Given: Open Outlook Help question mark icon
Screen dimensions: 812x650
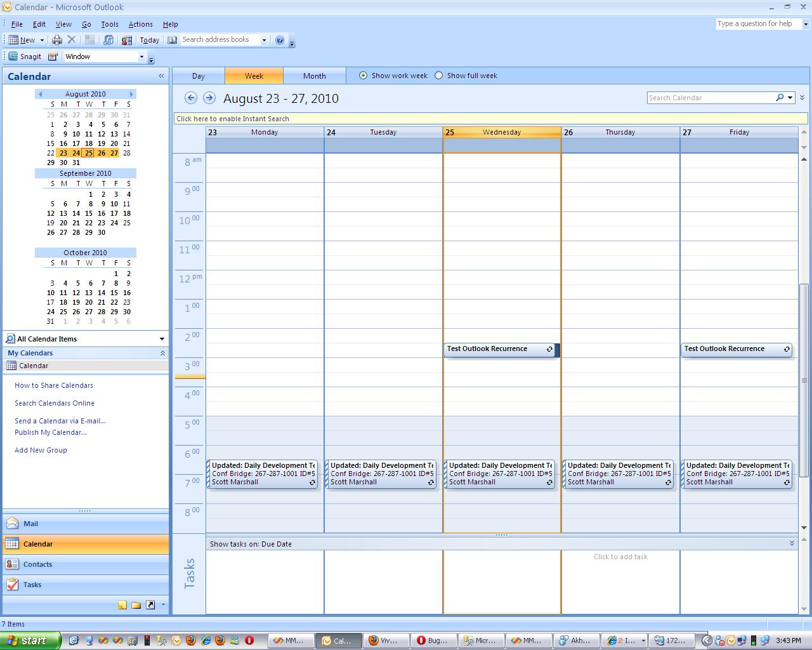Looking at the screenshot, I should tap(280, 40).
